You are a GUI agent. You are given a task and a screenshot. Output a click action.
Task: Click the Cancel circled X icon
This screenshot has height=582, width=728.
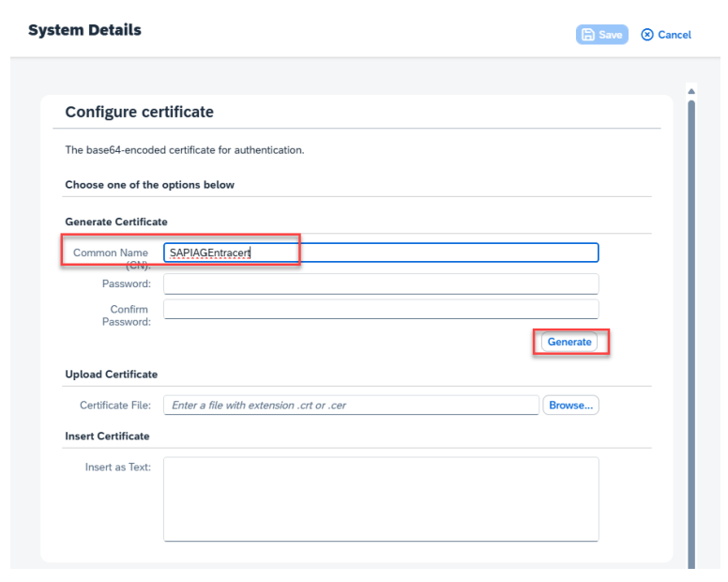click(x=647, y=35)
